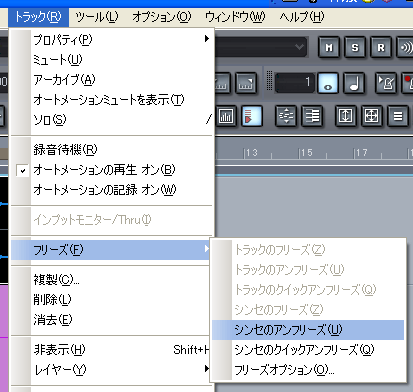Click timeline ruler at measure 13
Viewport: 413px width, 392px height.
(x=251, y=153)
